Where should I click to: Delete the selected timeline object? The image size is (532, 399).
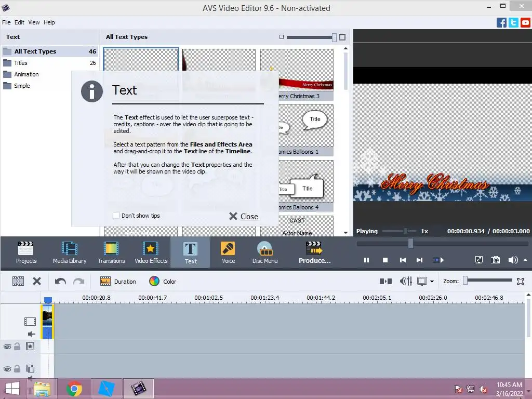click(x=37, y=281)
